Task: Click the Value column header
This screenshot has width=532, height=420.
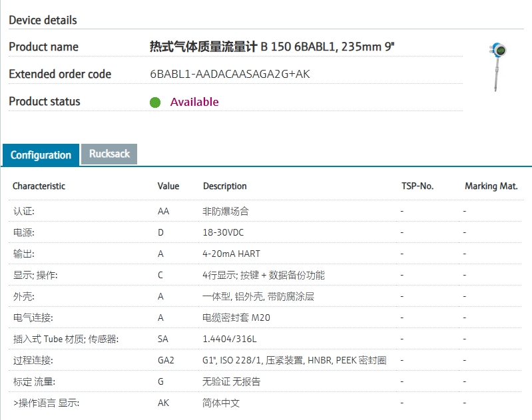Action: tap(168, 186)
